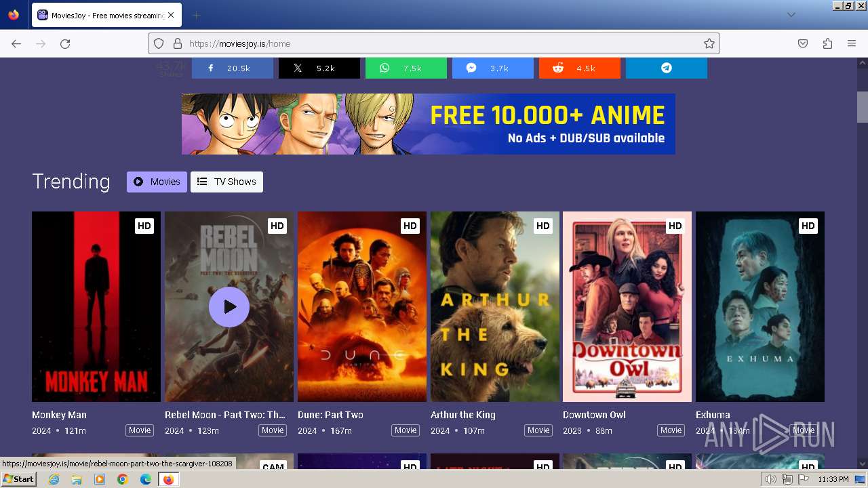This screenshot has width=868, height=488.
Task: Select Firefox taskbar button
Action: [x=168, y=479]
